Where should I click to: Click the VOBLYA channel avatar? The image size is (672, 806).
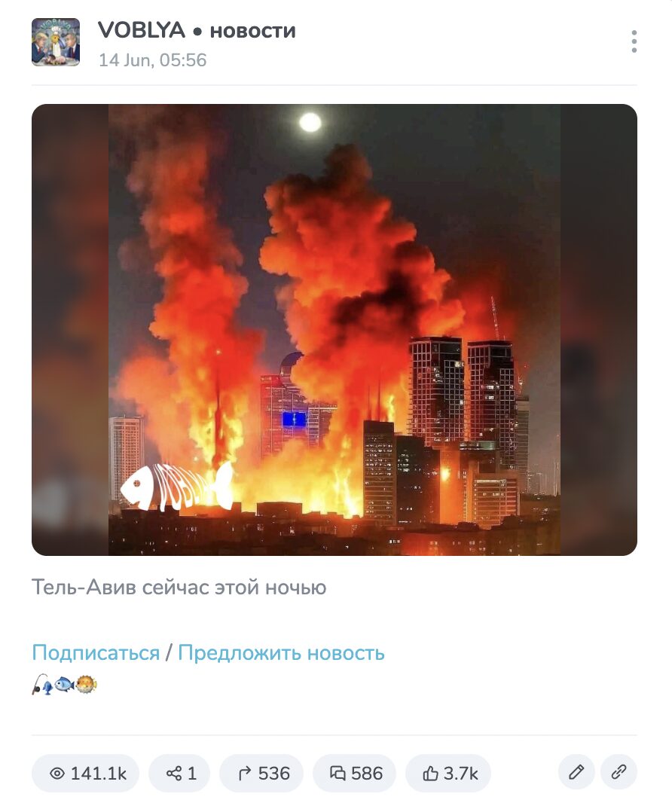pyautogui.click(x=56, y=42)
